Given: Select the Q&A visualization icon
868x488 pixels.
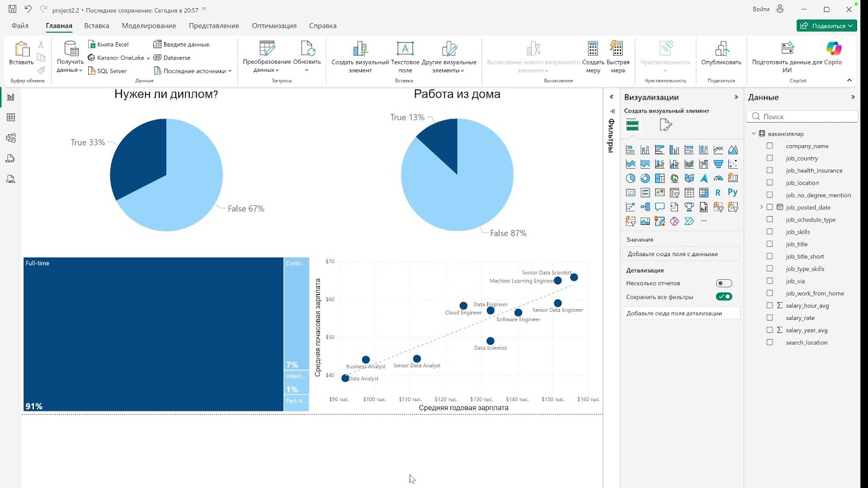Looking at the screenshot, I should (x=660, y=207).
